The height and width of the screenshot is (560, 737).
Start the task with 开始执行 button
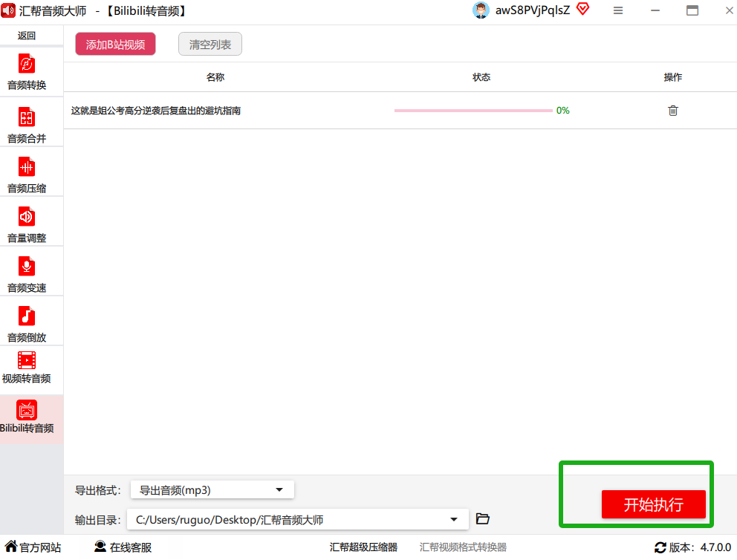click(654, 504)
